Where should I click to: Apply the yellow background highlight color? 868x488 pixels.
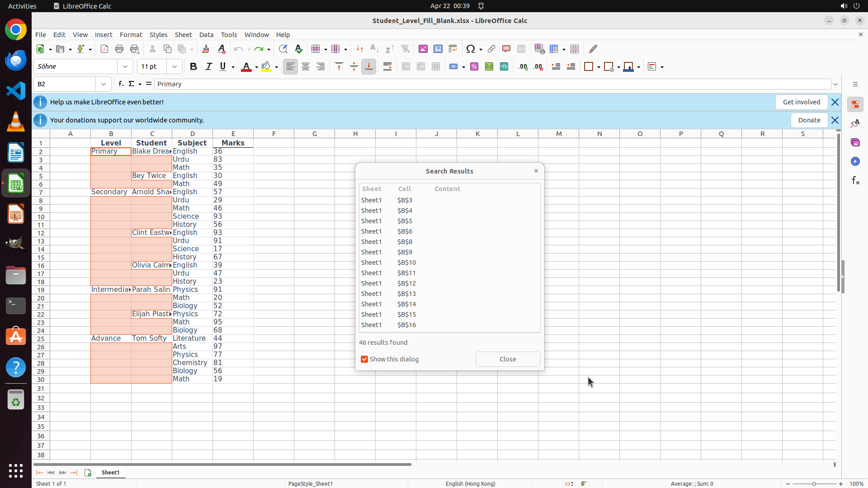pyautogui.click(x=266, y=67)
